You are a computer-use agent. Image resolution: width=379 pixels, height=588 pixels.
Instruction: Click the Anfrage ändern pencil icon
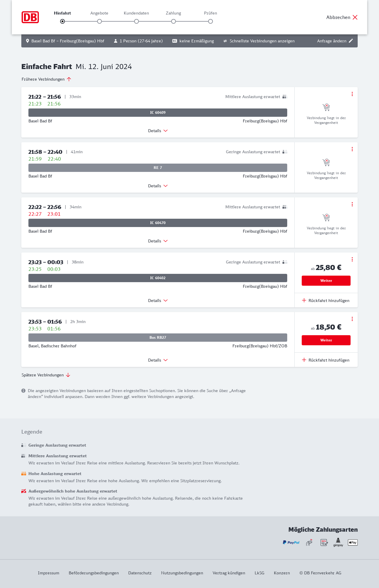point(351,41)
